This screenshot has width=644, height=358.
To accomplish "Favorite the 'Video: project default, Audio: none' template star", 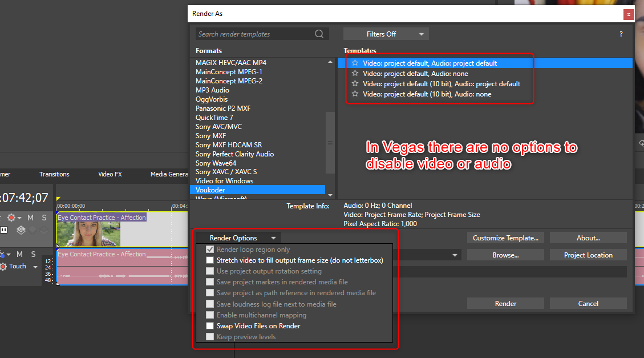I will [x=355, y=74].
